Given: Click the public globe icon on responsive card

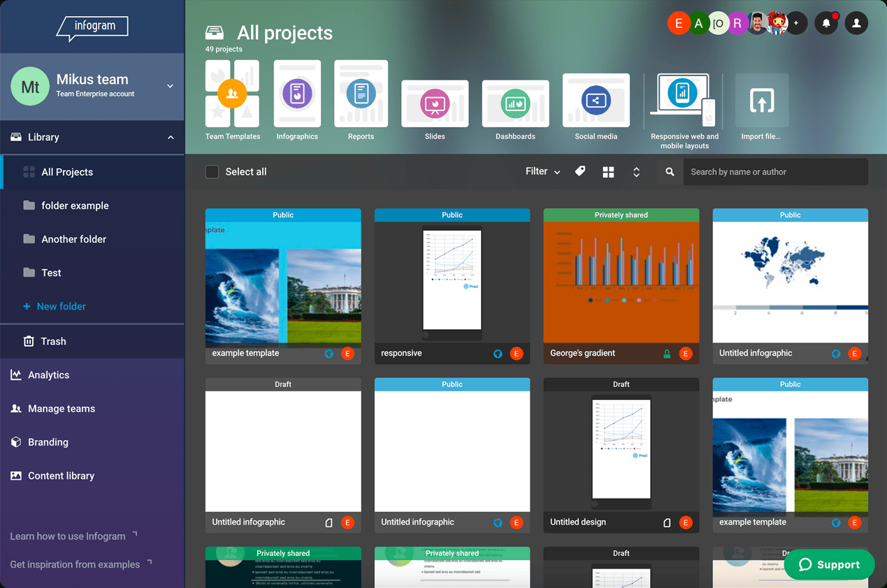Looking at the screenshot, I should click(498, 354).
